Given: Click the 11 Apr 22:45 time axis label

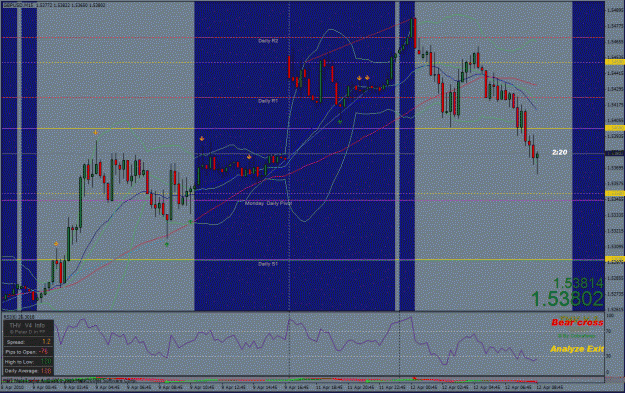Looking at the screenshot, I should [393, 387].
